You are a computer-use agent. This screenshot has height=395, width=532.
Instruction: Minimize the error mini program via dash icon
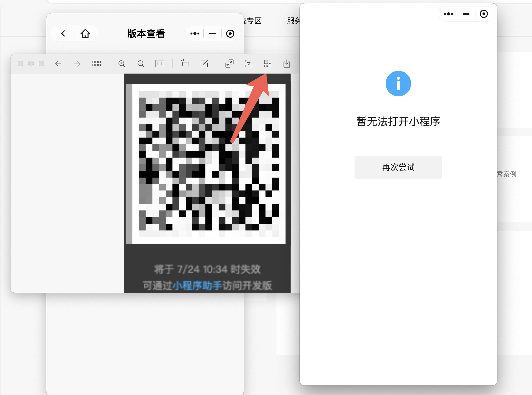pos(466,14)
